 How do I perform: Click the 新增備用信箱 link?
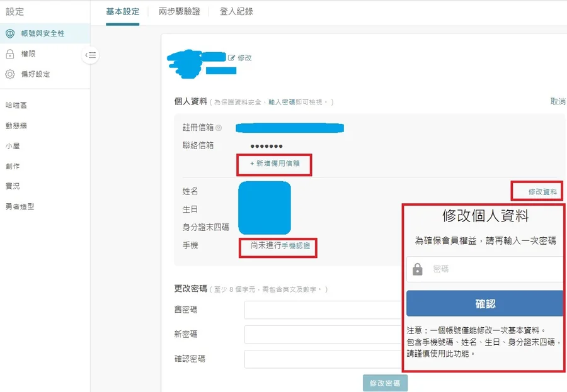pyautogui.click(x=275, y=163)
